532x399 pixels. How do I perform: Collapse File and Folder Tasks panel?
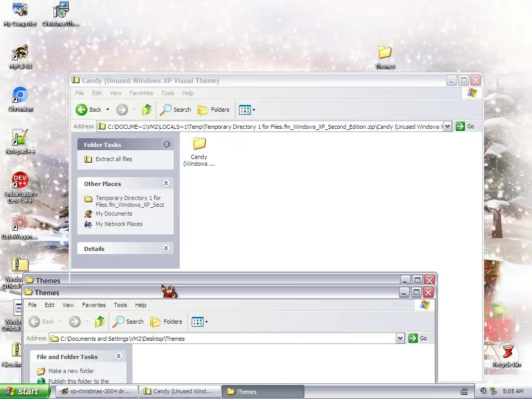click(119, 356)
